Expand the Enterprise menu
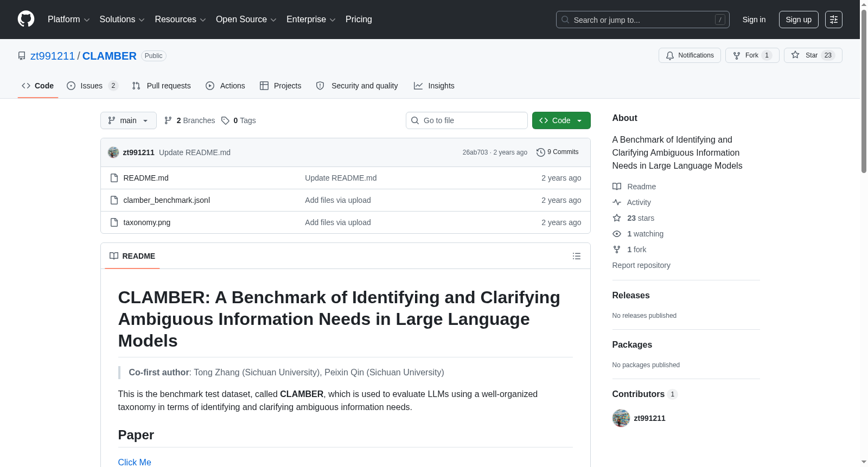Screen dimensions: 868x467 [x=311, y=20]
